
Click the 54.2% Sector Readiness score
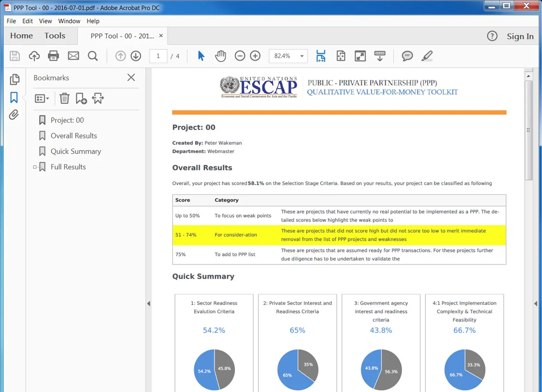pyautogui.click(x=214, y=330)
